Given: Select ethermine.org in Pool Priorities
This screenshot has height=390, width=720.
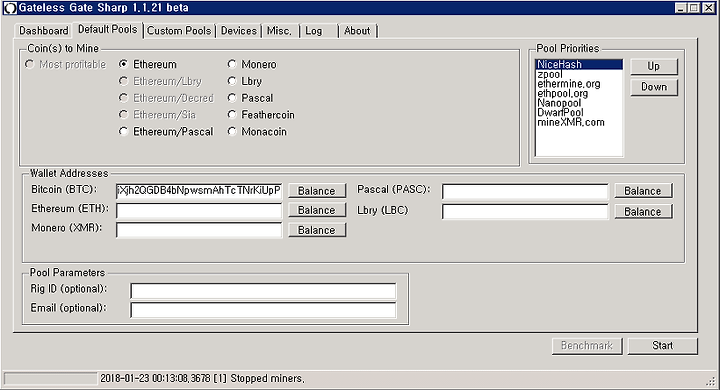Looking at the screenshot, I should [x=579, y=84].
